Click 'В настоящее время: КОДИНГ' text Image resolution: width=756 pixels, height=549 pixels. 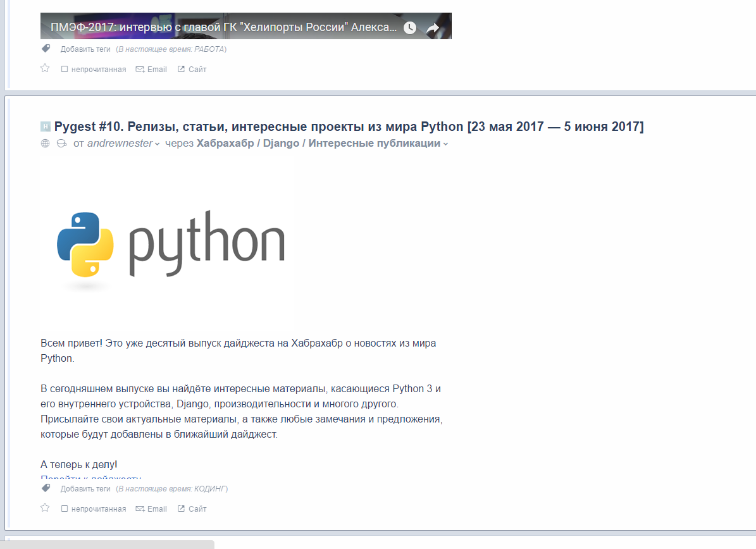coord(171,489)
